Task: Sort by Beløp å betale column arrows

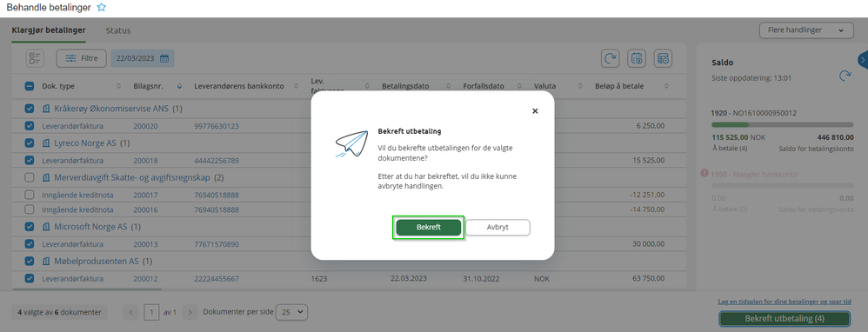Action: click(x=666, y=86)
